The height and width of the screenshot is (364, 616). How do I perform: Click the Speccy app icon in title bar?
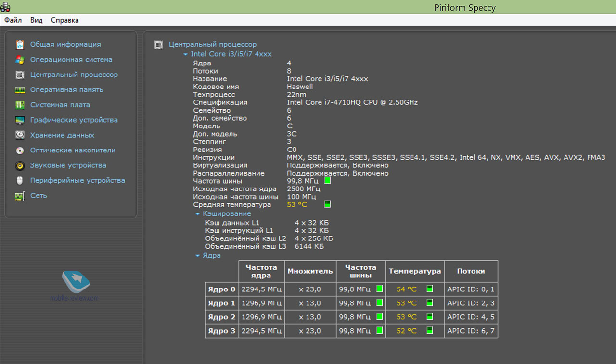coord(6,7)
